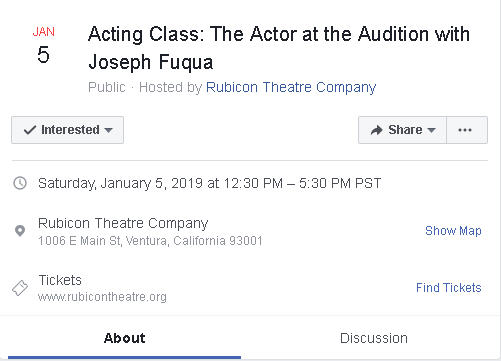Open the three-dots more options button
501x361 pixels.
pyautogui.click(x=467, y=130)
